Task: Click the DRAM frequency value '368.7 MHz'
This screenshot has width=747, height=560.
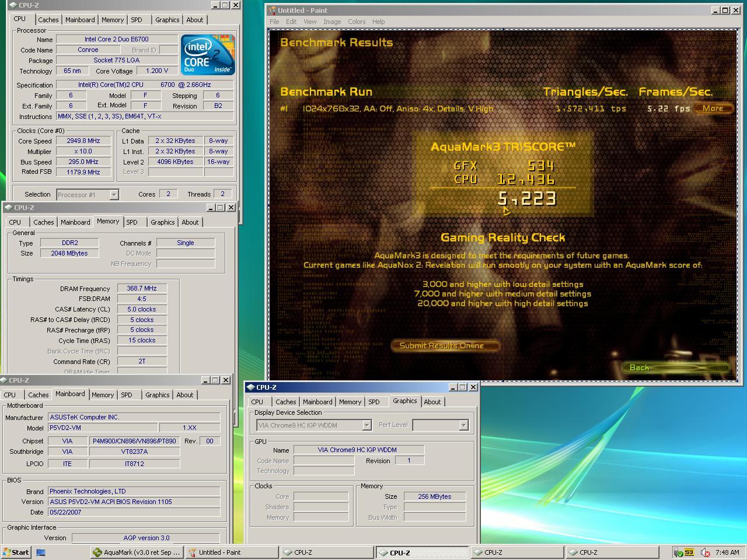Action: 142,288
